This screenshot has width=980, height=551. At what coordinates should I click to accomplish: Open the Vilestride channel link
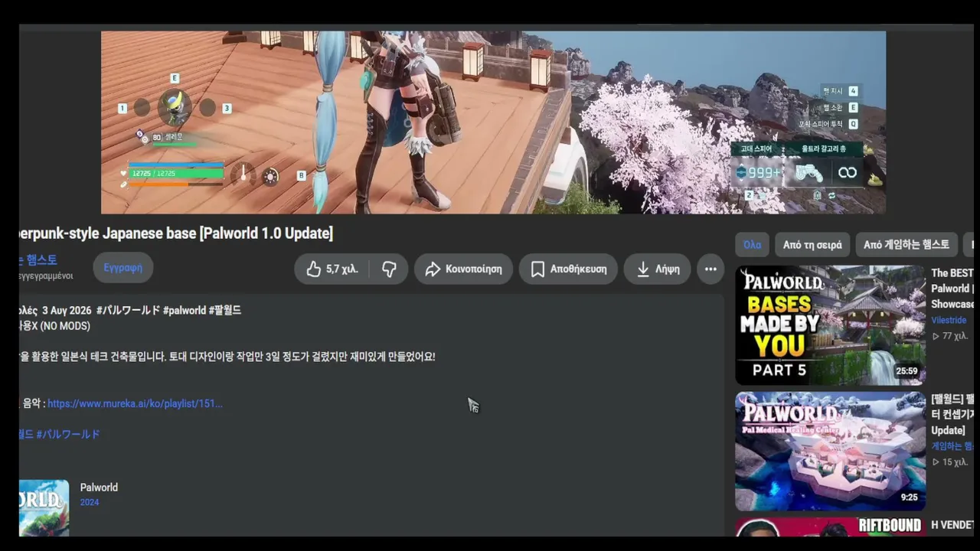tap(949, 320)
